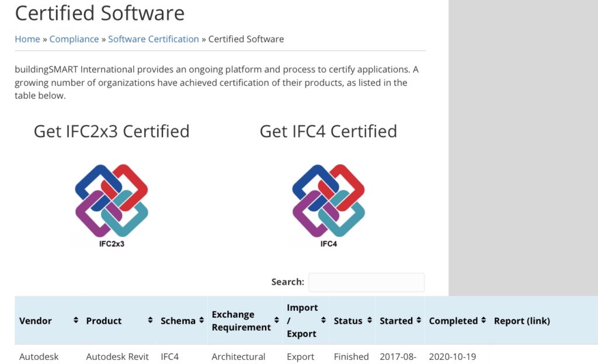Sort table by Completed column
The width and height of the screenshot is (598, 364).
coord(457,321)
